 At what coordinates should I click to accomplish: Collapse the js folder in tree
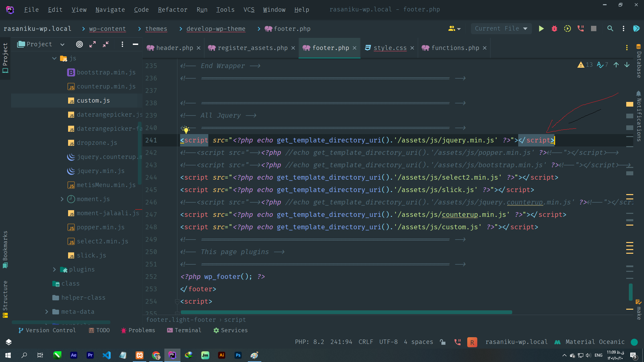point(54,58)
